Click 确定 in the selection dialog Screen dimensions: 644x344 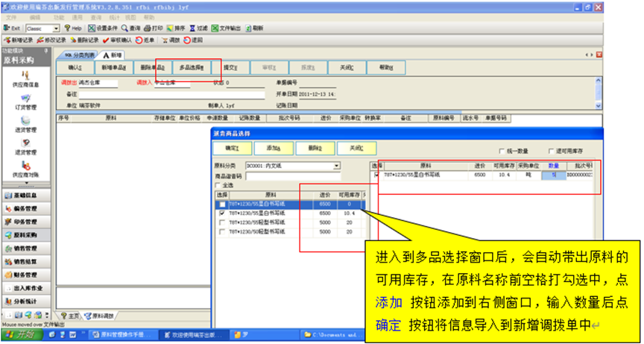232,148
